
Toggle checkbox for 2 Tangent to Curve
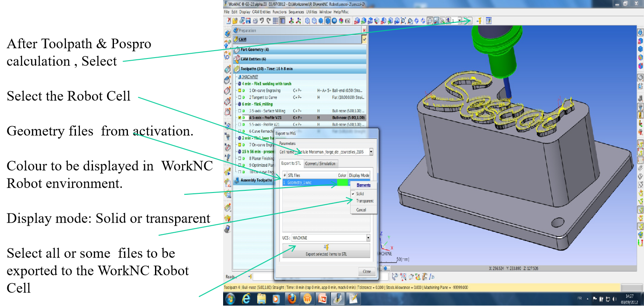coord(239,97)
